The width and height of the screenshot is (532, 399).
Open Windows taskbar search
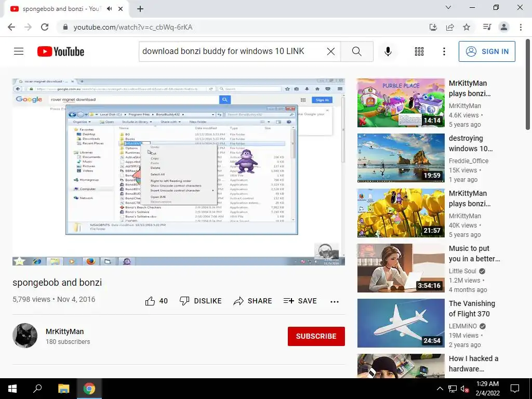pos(37,389)
